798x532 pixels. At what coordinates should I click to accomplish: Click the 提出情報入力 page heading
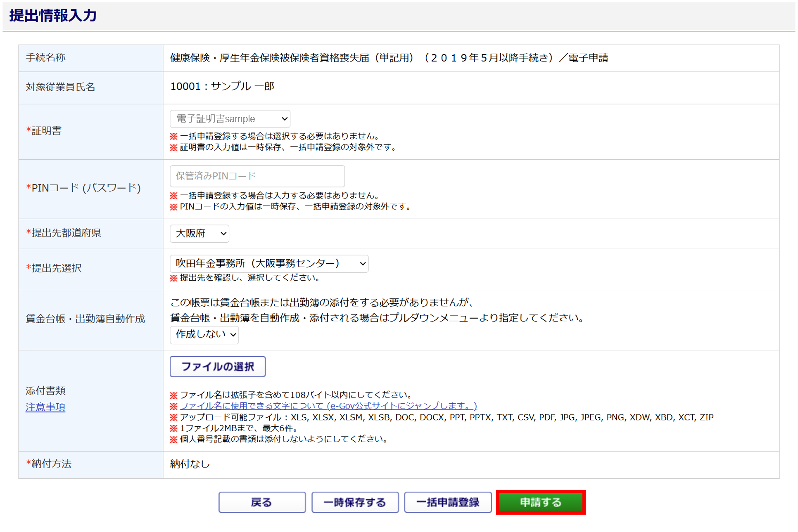[x=53, y=16]
